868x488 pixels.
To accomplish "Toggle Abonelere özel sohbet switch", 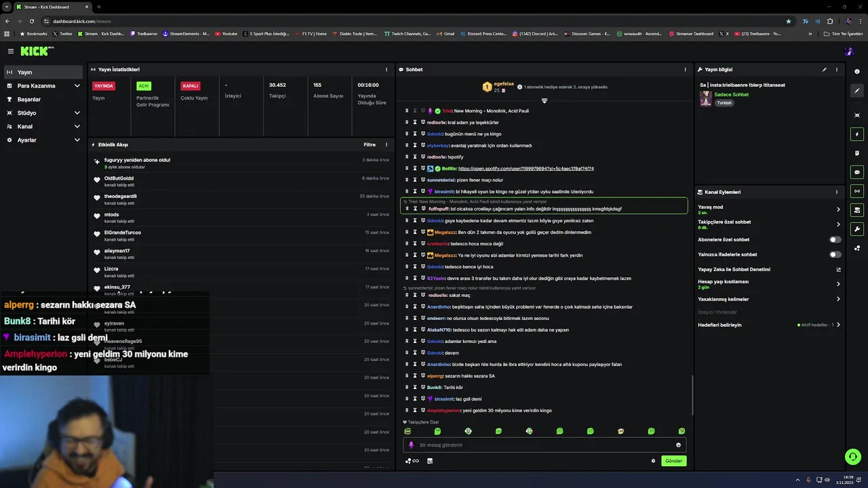I will (x=835, y=239).
